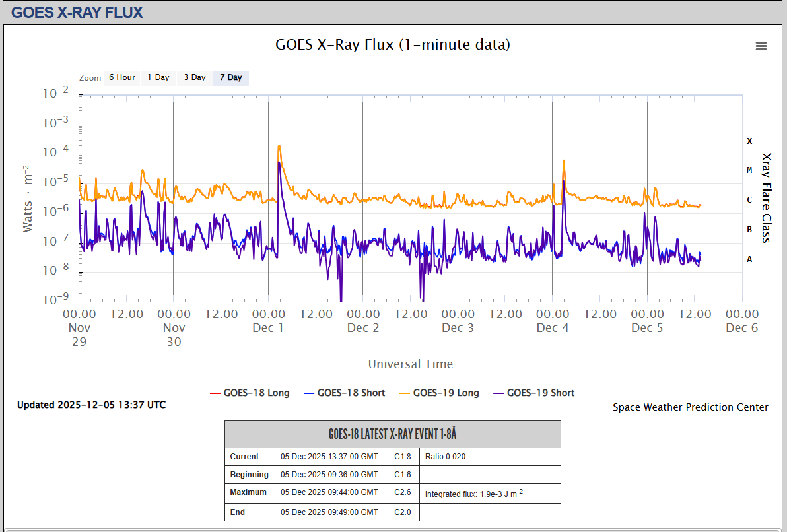This screenshot has height=532, width=787.
Task: Switch zoom to 1 Day
Action: click(158, 78)
